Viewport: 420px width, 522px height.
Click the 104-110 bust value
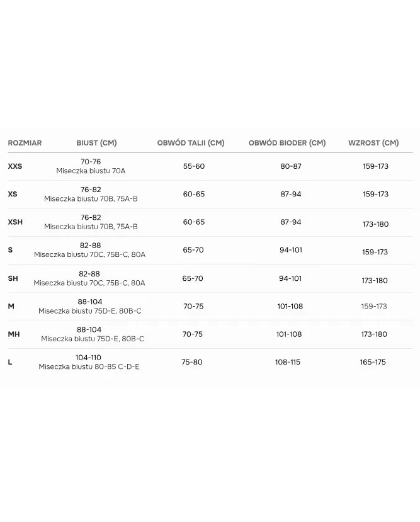pos(89,357)
